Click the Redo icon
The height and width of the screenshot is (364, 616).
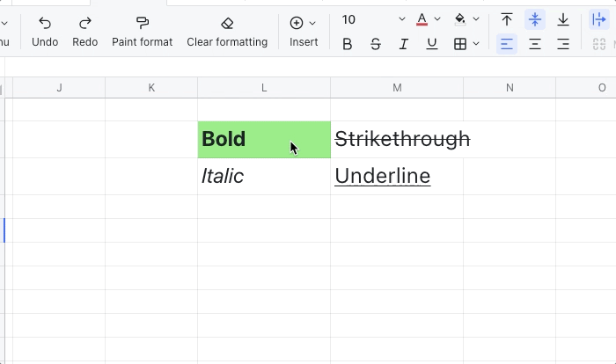[x=85, y=24]
